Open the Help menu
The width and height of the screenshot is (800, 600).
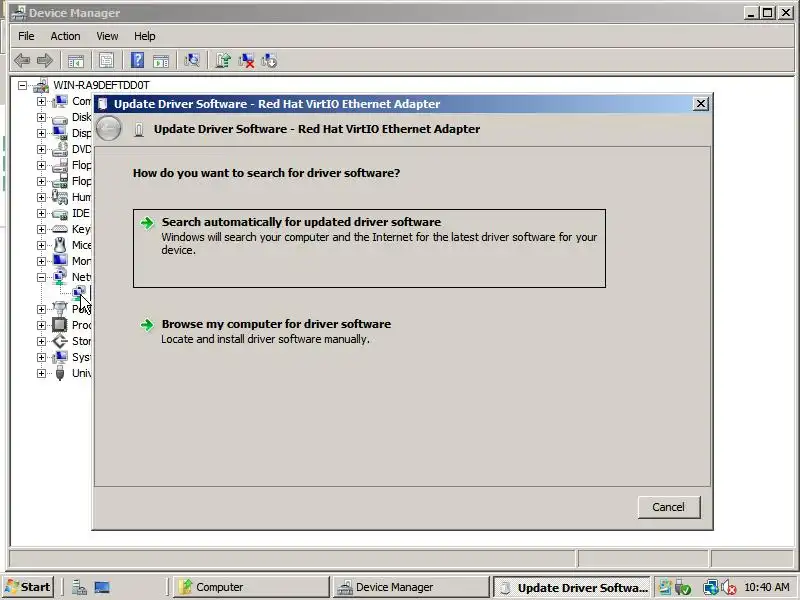click(x=144, y=36)
